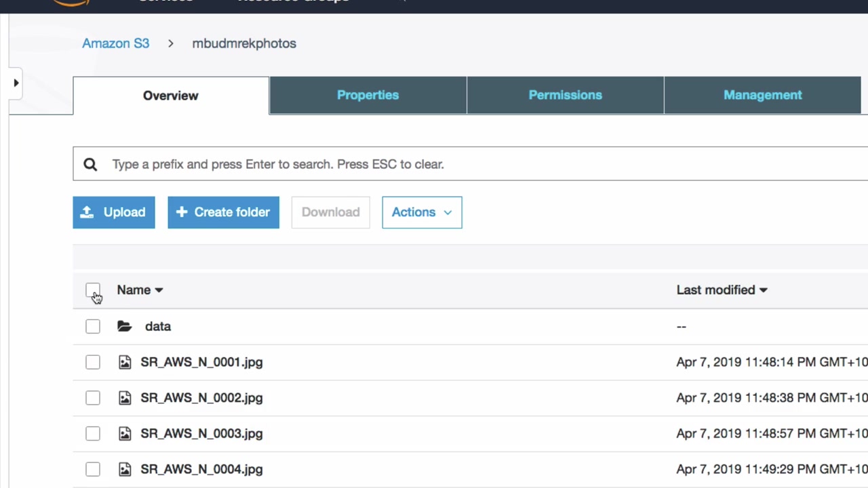The height and width of the screenshot is (488, 868).
Task: Click the SR_AWS_N_0004.jpg image file icon
Action: point(125,469)
